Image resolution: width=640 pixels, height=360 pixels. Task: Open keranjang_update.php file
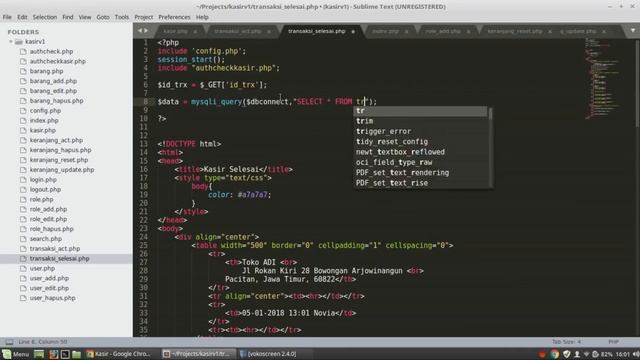tap(62, 170)
